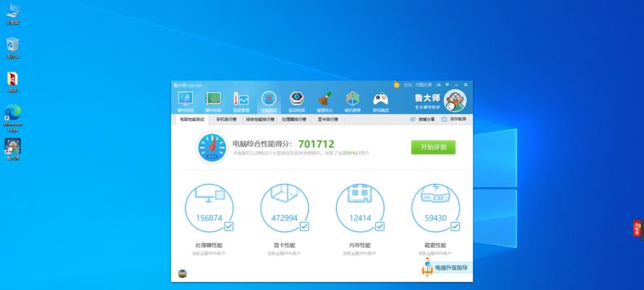
Task: Click the 微博分享 share icon
Action: point(413,119)
